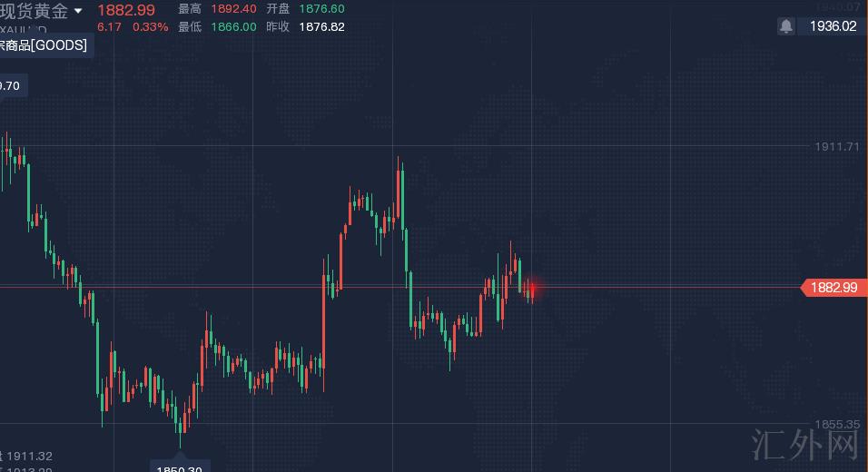The image size is (868, 472).
Task: Click the 现货黄金 instrument title
Action: [35, 11]
